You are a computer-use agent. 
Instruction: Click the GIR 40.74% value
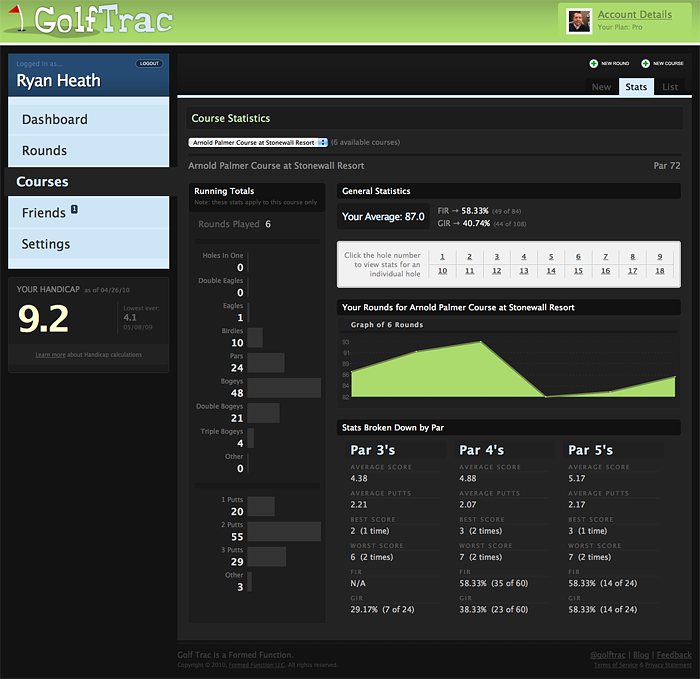click(x=476, y=223)
